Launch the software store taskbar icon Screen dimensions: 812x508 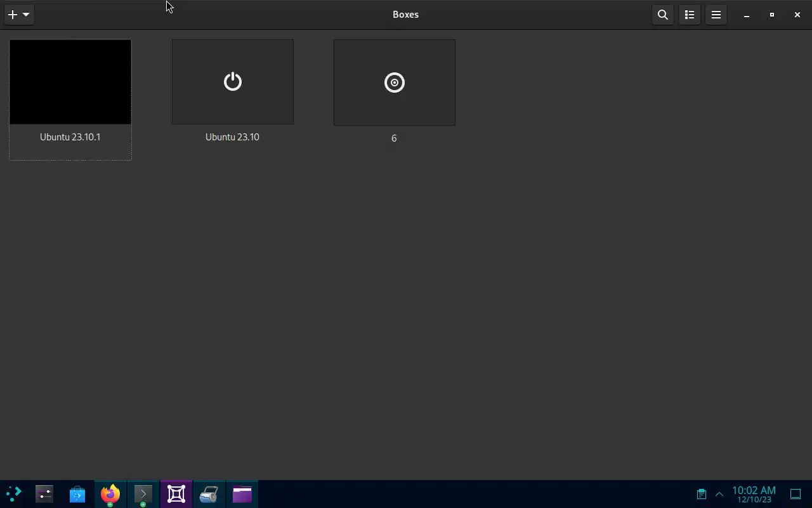tap(77, 494)
